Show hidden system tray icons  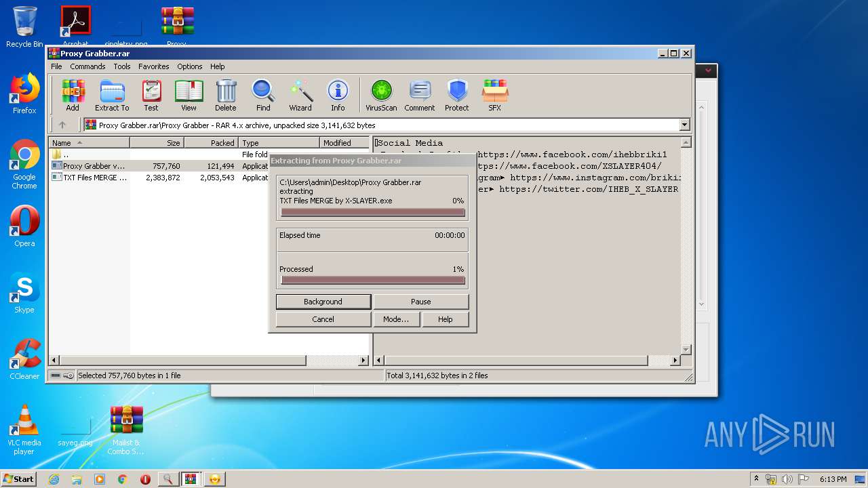756,479
